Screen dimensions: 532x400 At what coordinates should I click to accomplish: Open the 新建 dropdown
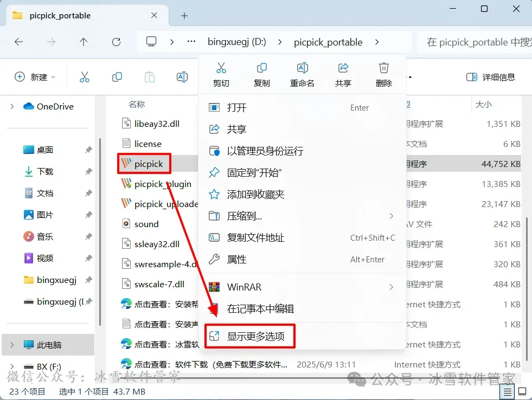35,77
